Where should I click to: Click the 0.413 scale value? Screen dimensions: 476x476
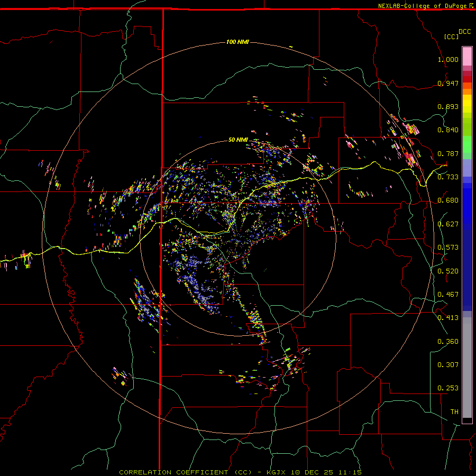(x=448, y=318)
